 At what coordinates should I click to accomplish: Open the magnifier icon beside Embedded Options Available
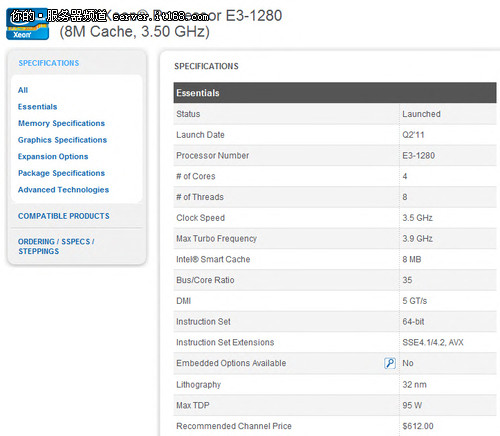click(x=390, y=363)
